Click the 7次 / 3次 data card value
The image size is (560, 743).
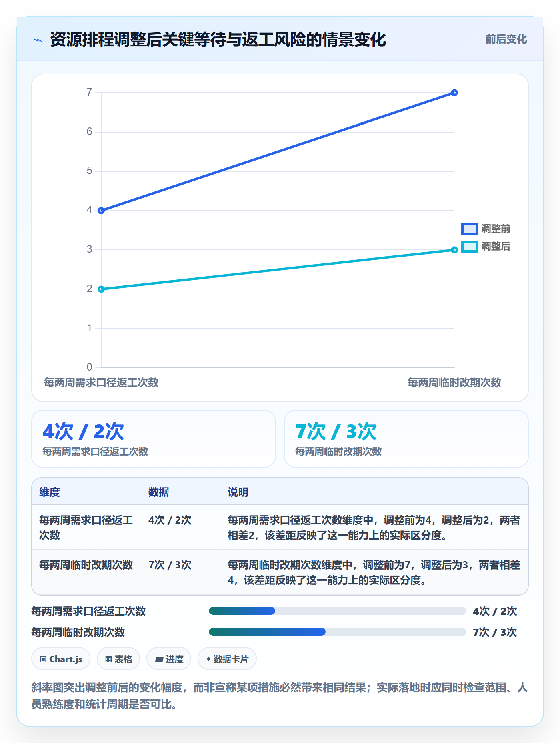336,432
